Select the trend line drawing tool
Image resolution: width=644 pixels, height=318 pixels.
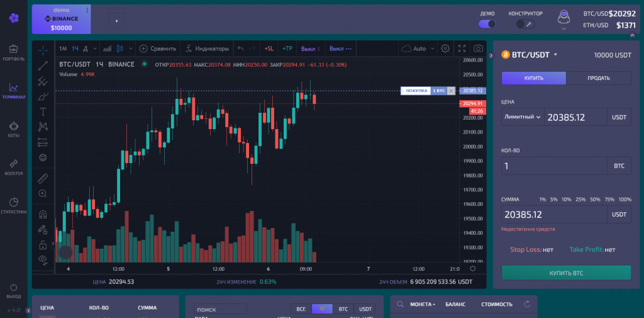click(43, 65)
